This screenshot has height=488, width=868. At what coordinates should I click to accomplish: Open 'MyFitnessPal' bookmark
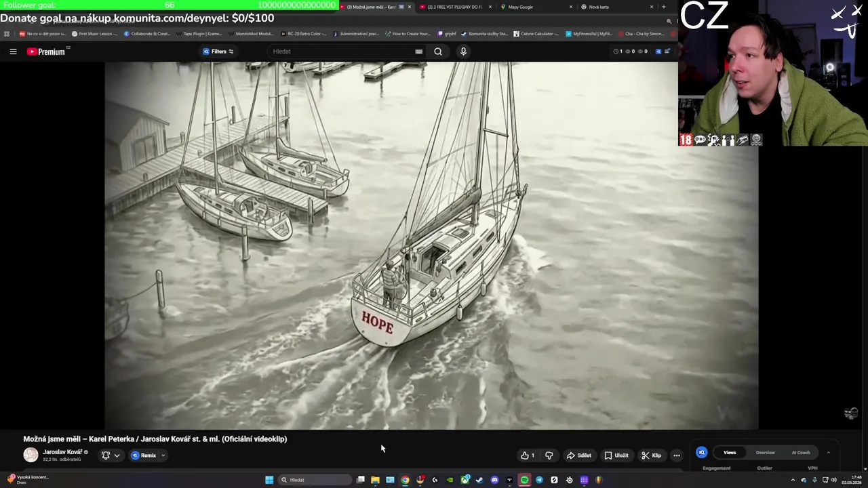point(589,33)
